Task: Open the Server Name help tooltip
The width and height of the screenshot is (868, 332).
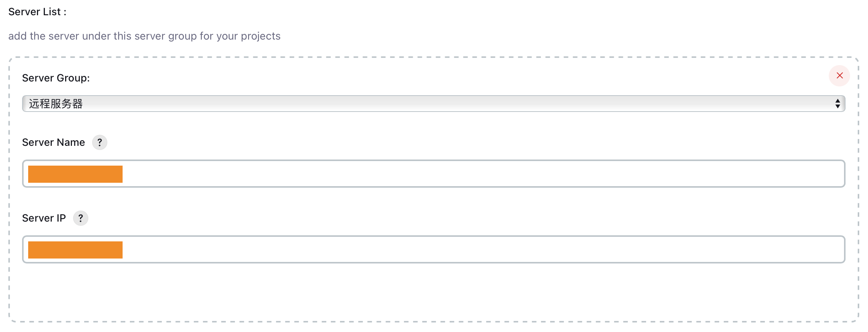Action: pyautogui.click(x=100, y=142)
